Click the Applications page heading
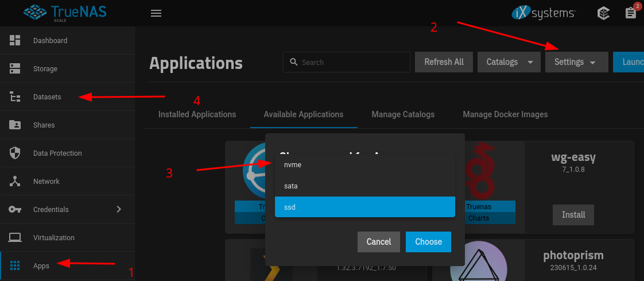Viewport: 644px width, 281px height. tap(196, 63)
